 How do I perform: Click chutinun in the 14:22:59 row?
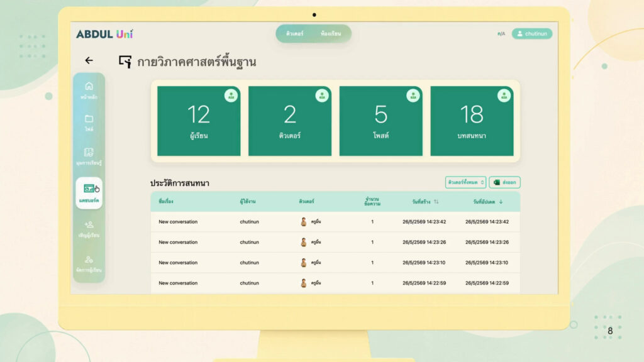249,283
